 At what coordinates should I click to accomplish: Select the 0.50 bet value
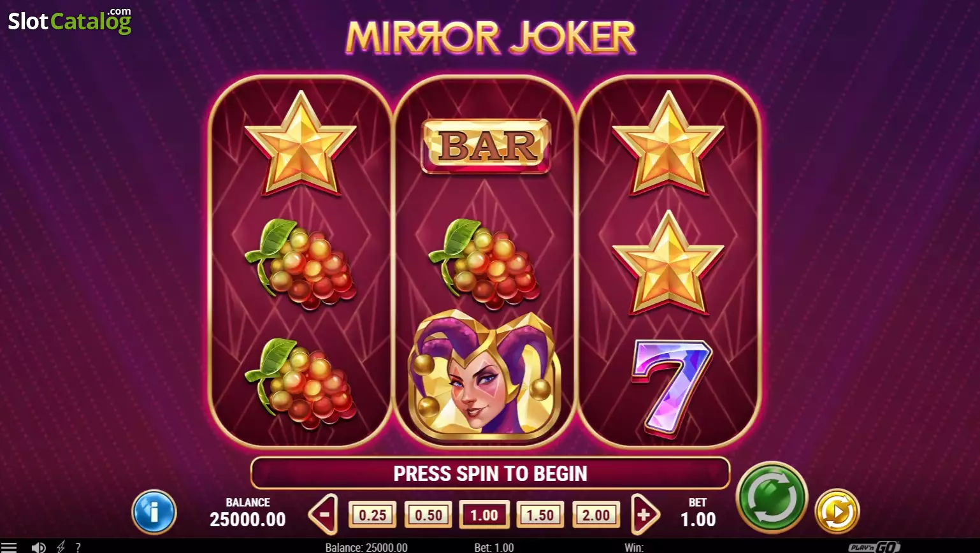(x=428, y=515)
